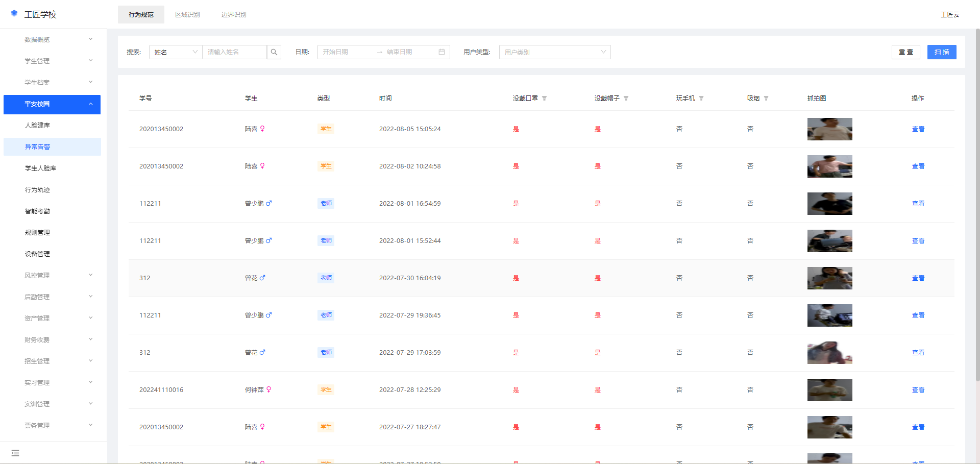Image resolution: width=980 pixels, height=464 pixels.
Task: Open the filter icon on 没戴口罩 column
Action: point(545,98)
